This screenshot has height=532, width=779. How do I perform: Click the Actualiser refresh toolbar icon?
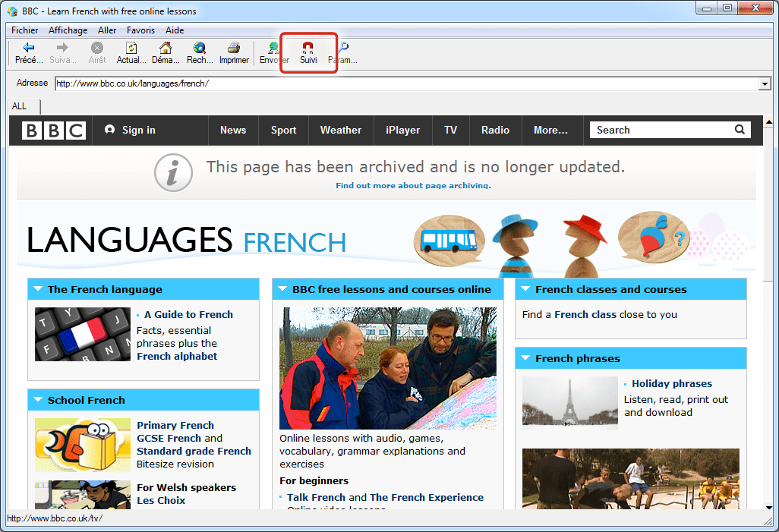(131, 49)
